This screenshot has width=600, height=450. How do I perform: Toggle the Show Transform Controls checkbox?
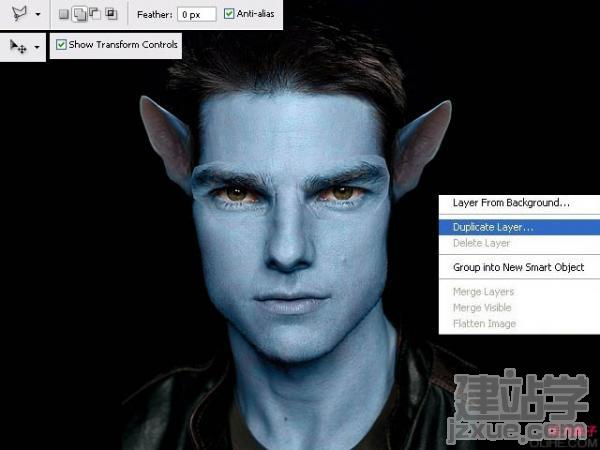click(61, 45)
